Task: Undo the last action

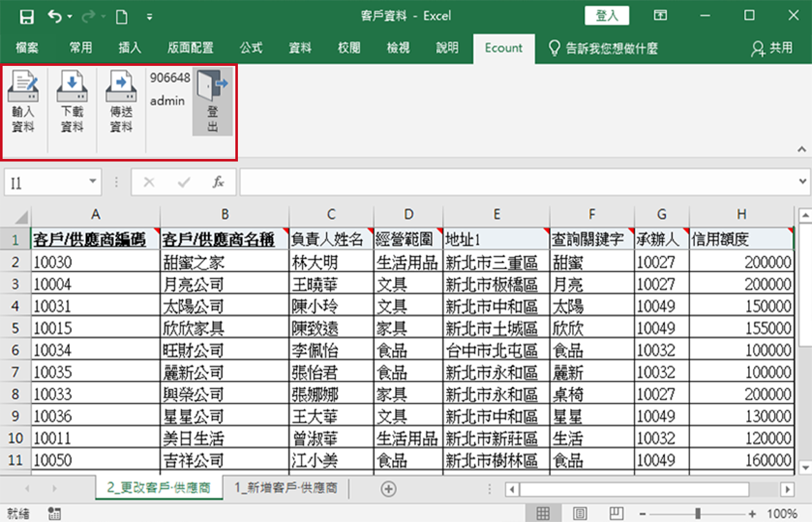Action: (55, 16)
